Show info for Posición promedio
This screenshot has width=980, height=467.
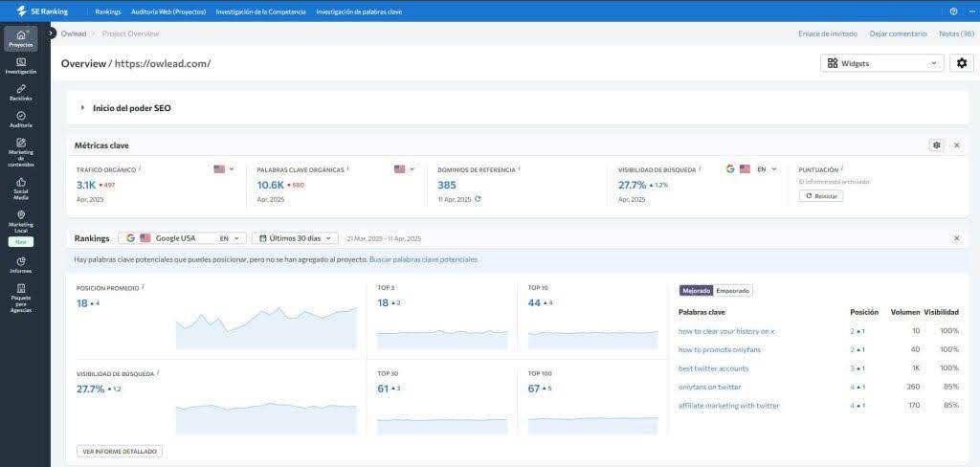[x=143, y=288]
